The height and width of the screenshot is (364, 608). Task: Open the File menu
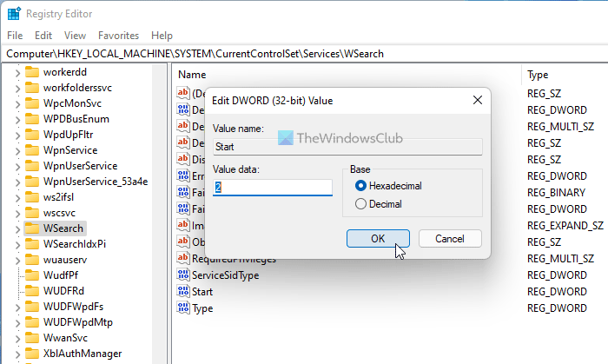click(15, 36)
